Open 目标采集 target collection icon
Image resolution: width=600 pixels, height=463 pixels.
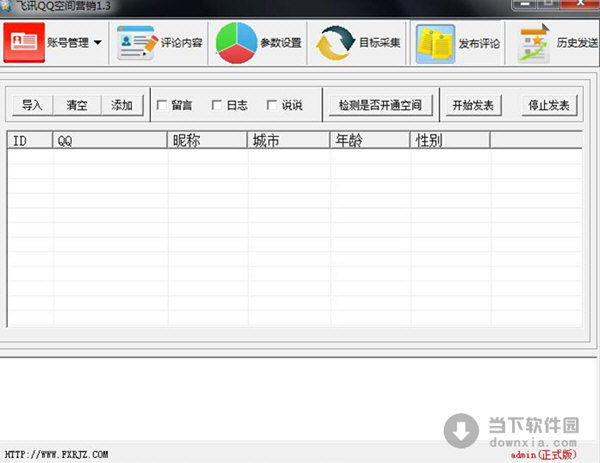point(334,43)
